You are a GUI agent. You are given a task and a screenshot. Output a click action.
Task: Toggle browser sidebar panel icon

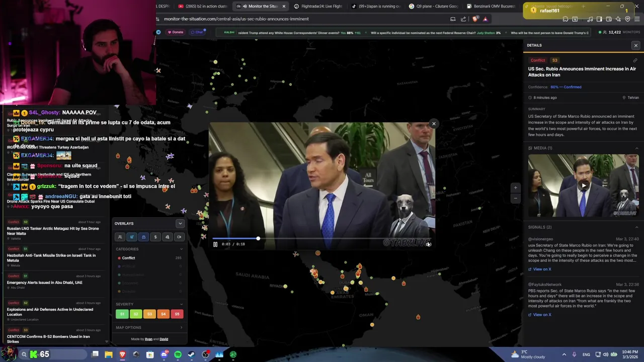pos(599,19)
